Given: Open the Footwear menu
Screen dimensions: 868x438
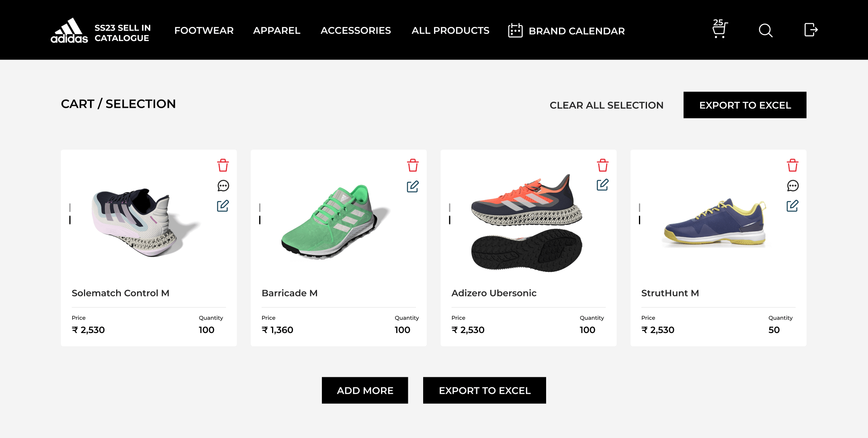Looking at the screenshot, I should (x=204, y=31).
